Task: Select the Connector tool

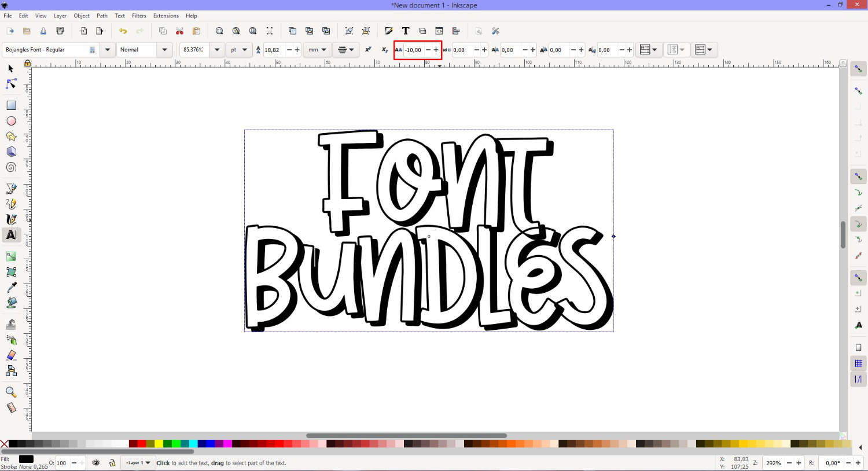Action: pyautogui.click(x=11, y=371)
